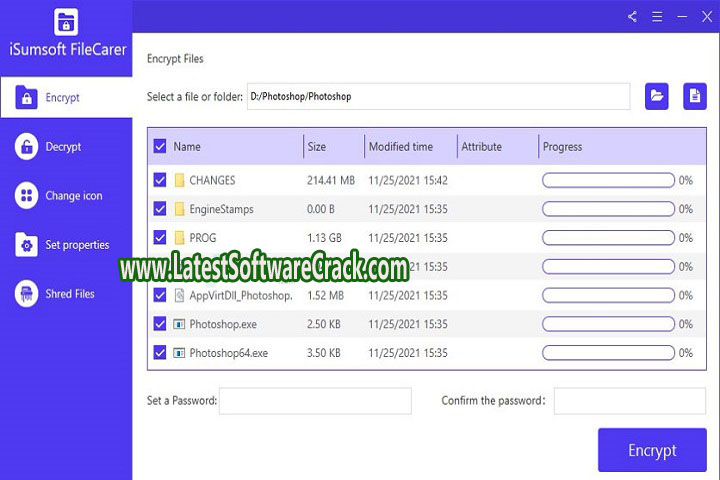Click the EngineStamps folder icon
The width and height of the screenshot is (720, 480).
coord(179,209)
